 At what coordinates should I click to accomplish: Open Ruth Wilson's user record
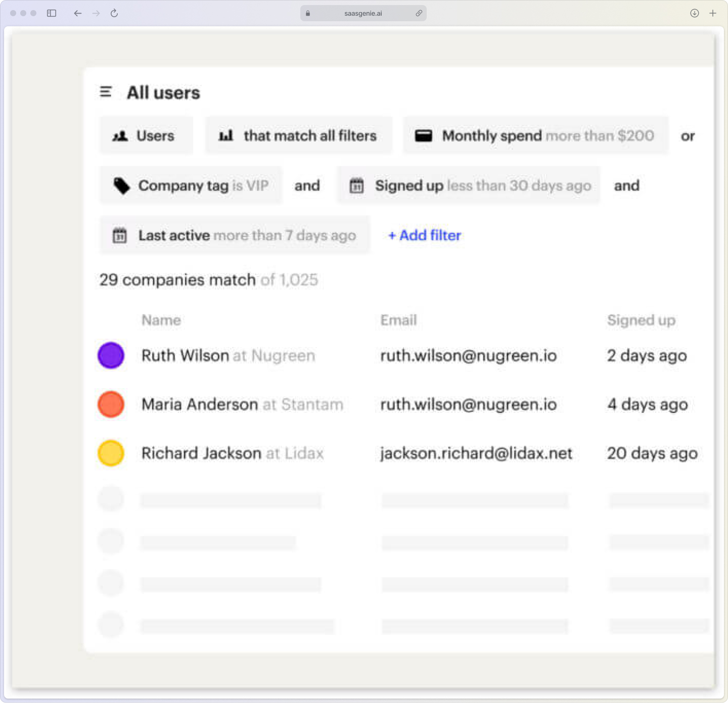[185, 355]
